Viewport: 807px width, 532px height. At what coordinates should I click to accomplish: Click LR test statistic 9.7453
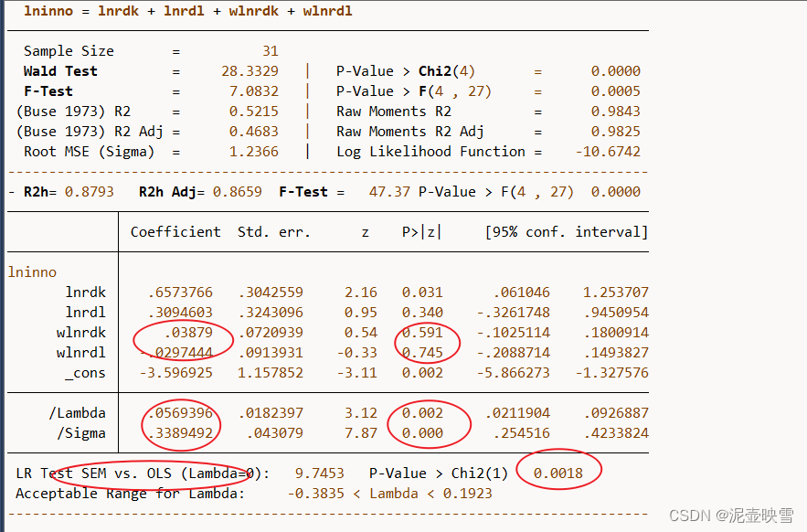[x=319, y=473]
